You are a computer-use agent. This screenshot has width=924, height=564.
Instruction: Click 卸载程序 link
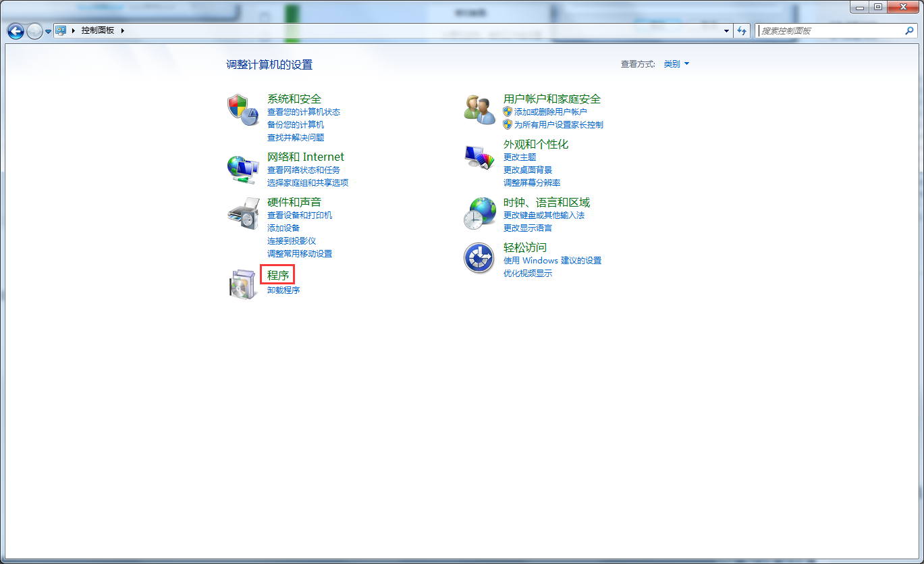tap(283, 290)
